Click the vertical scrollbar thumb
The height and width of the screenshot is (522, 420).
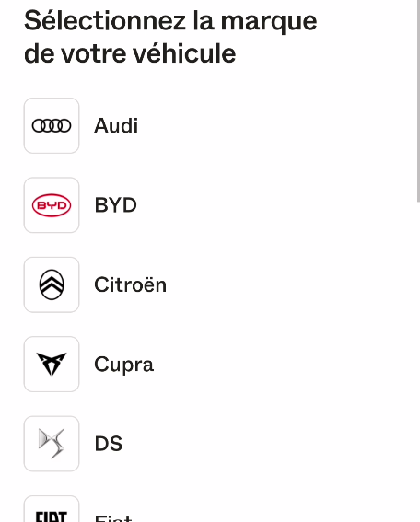click(418, 100)
